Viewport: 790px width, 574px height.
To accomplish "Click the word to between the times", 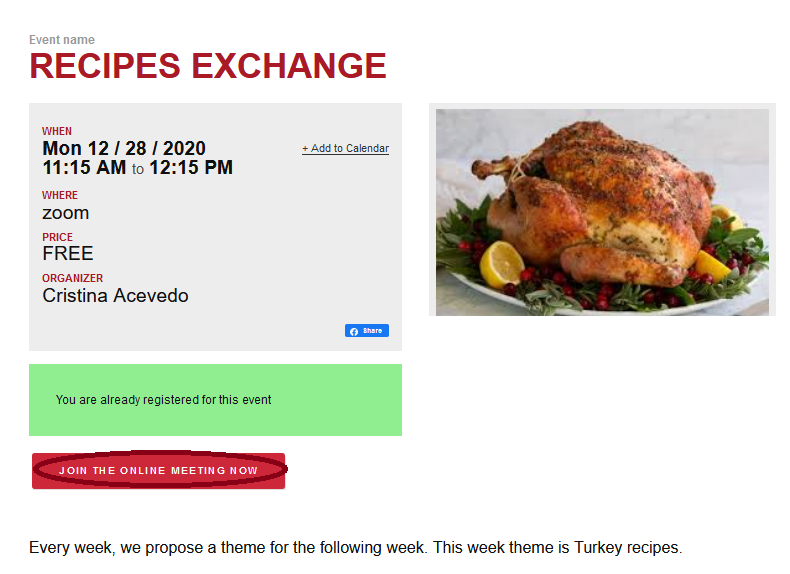I will [138, 169].
